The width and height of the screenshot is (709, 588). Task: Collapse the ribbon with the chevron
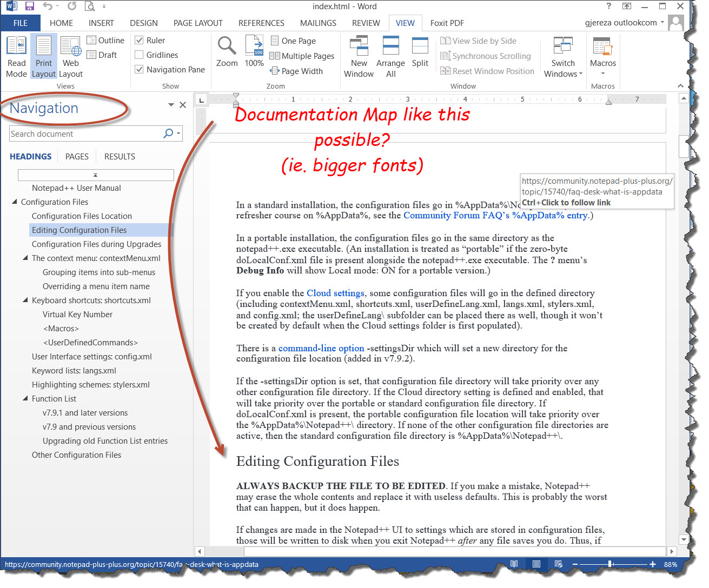pyautogui.click(x=680, y=86)
